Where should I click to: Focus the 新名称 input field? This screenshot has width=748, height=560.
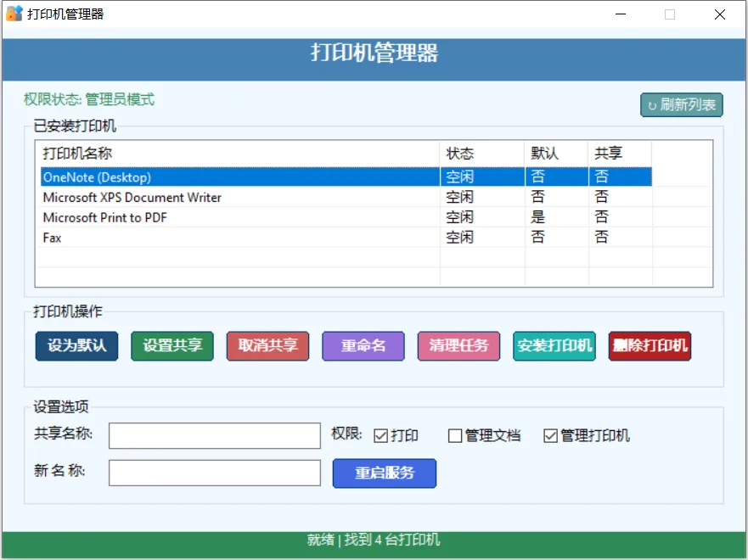tap(215, 473)
